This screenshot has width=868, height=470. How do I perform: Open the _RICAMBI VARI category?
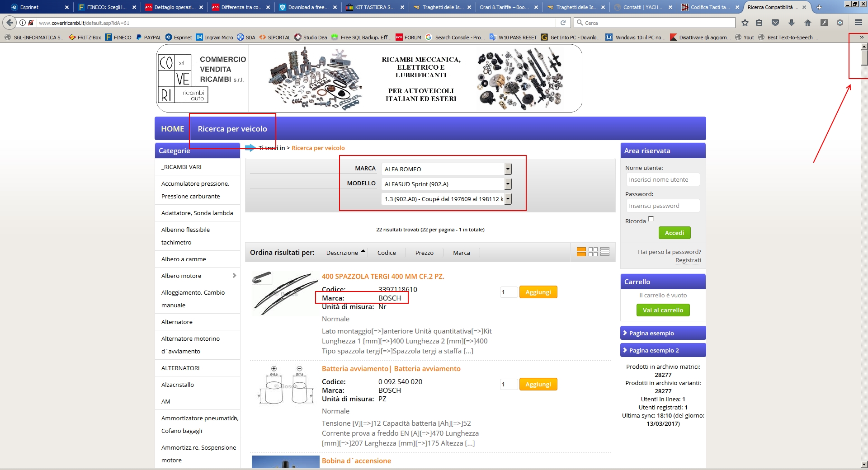tap(181, 167)
